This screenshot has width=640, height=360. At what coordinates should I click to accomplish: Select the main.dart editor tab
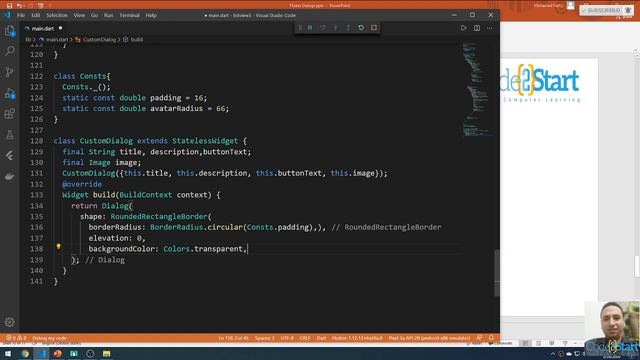(43, 29)
